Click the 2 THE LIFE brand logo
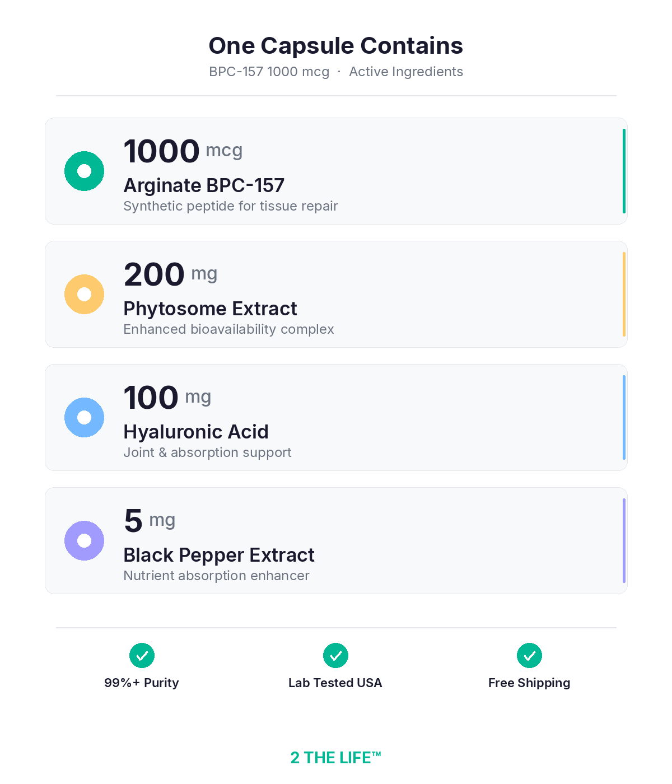The height and width of the screenshot is (784, 672). (335, 757)
